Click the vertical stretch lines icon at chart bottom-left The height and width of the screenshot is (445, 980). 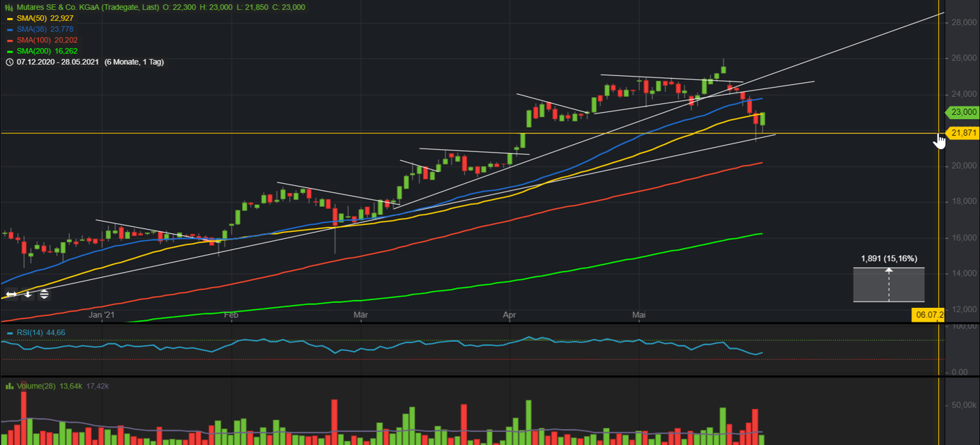pos(44,295)
